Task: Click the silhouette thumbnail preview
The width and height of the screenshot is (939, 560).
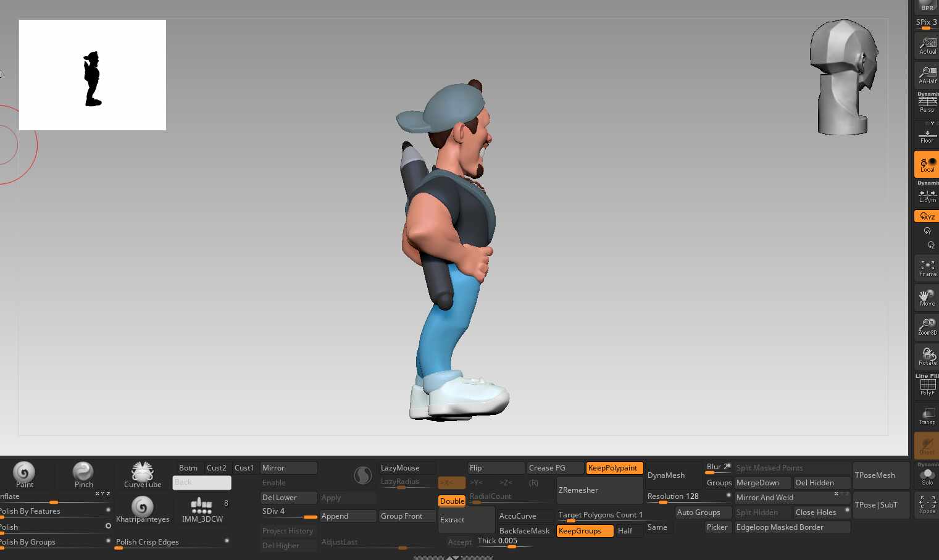Action: [93, 75]
